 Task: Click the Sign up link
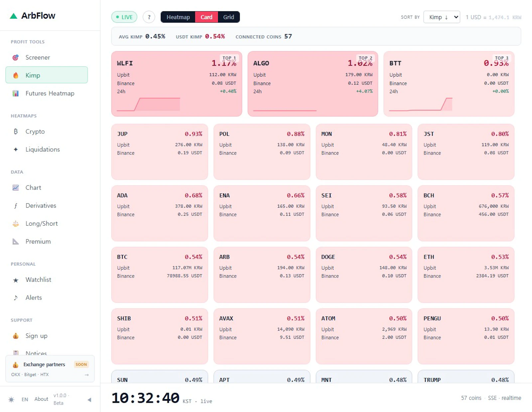pyautogui.click(x=47, y=336)
